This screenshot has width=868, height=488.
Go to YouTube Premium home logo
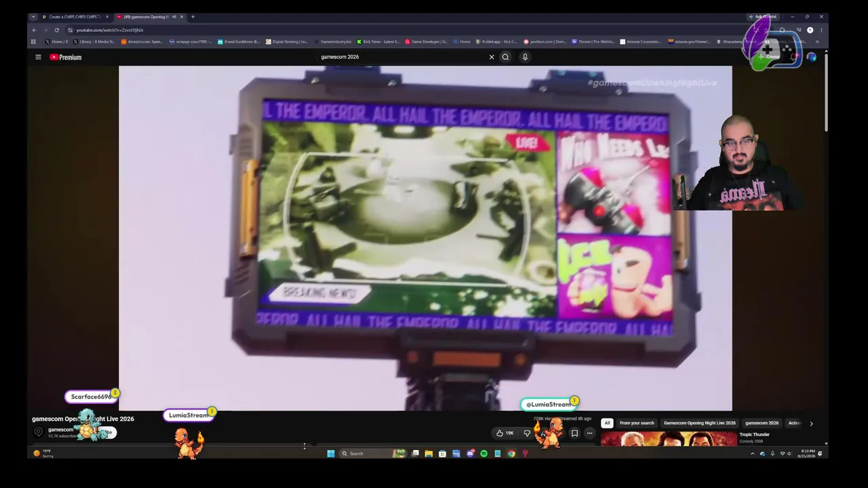point(65,57)
